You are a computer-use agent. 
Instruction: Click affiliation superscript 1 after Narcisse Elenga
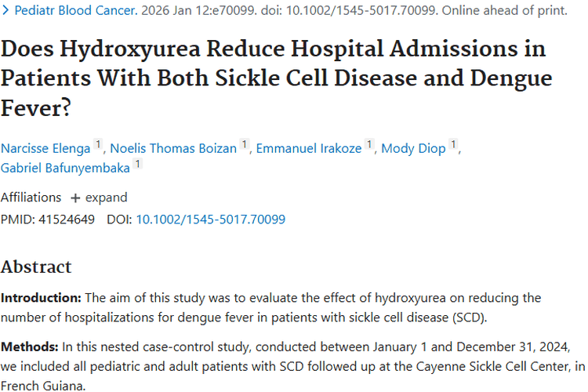pyautogui.click(x=98, y=145)
